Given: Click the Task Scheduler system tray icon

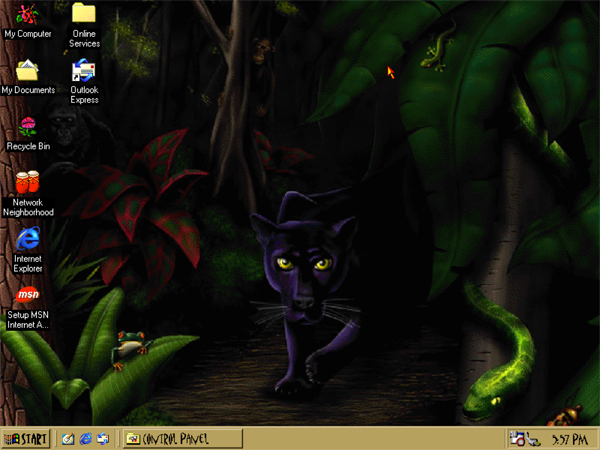Looking at the screenshot, I should 517,439.
